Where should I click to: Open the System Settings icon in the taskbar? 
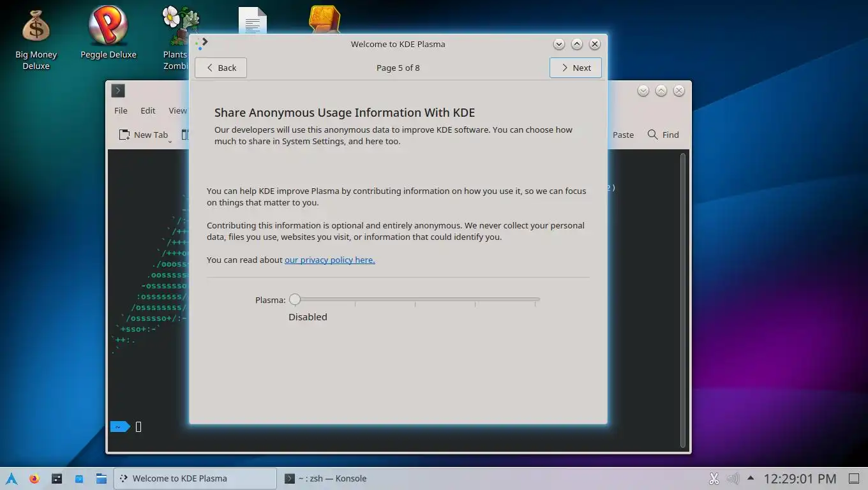pyautogui.click(x=57, y=478)
